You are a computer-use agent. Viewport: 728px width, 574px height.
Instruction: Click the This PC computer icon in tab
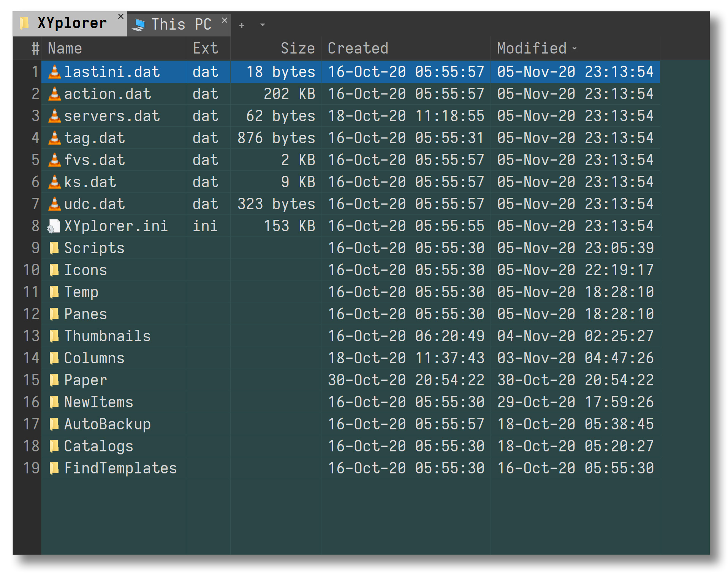pos(139,25)
